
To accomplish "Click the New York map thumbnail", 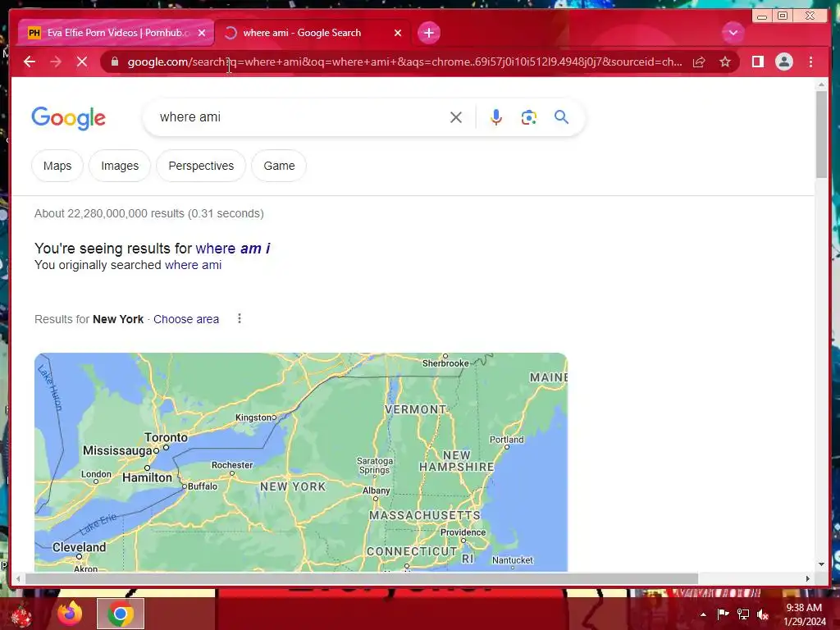I will (301, 462).
